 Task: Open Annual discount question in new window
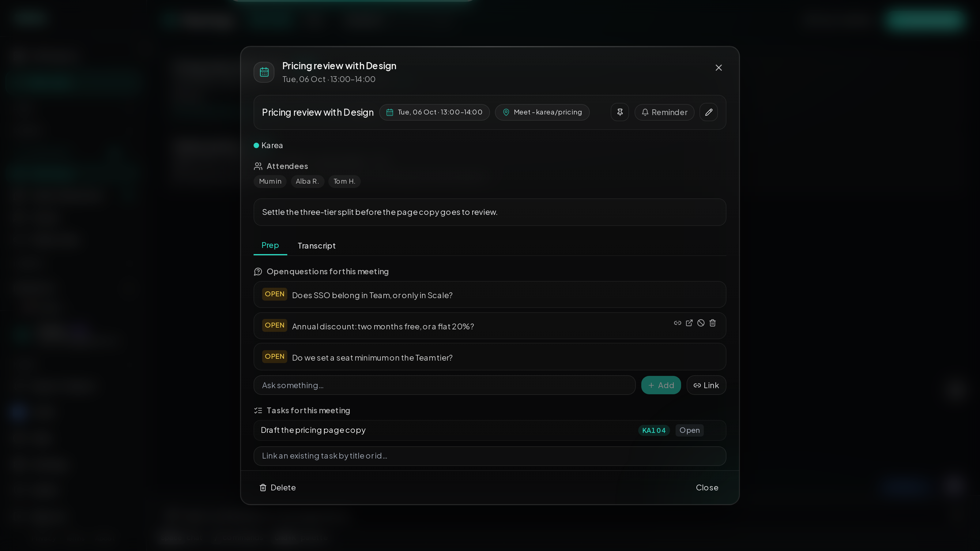coord(689,323)
